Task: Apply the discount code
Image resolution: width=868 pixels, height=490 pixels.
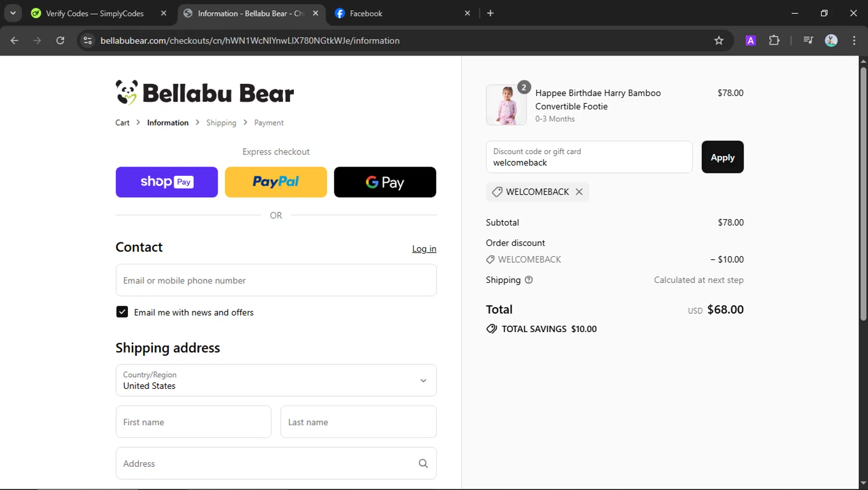Action: click(x=722, y=157)
